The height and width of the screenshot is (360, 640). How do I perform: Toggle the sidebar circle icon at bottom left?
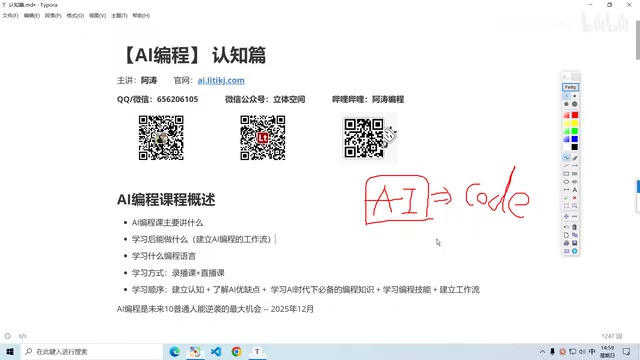click(8, 336)
